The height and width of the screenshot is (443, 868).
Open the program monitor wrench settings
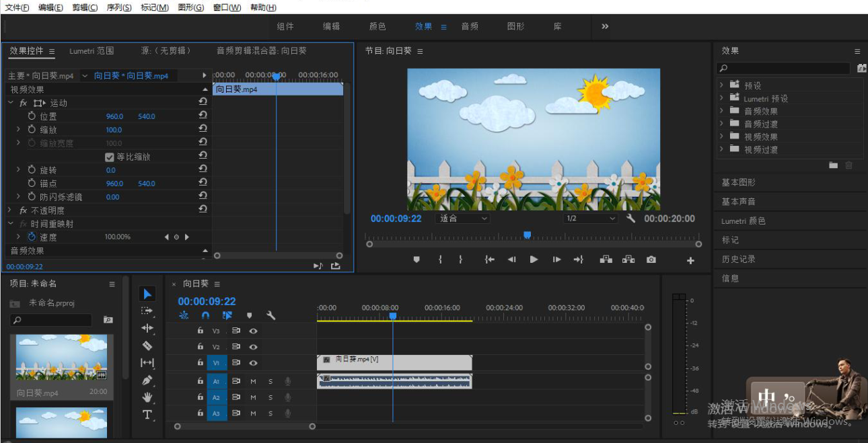point(630,218)
